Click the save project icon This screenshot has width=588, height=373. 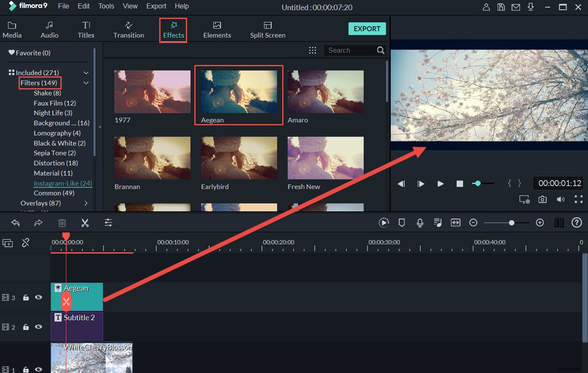501,7
